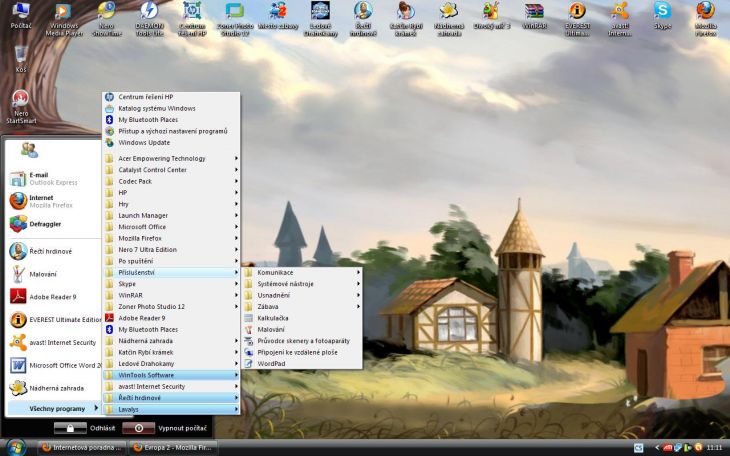Show hidden system tray icons arrow
Screen dimensions: 730x456
point(657,448)
